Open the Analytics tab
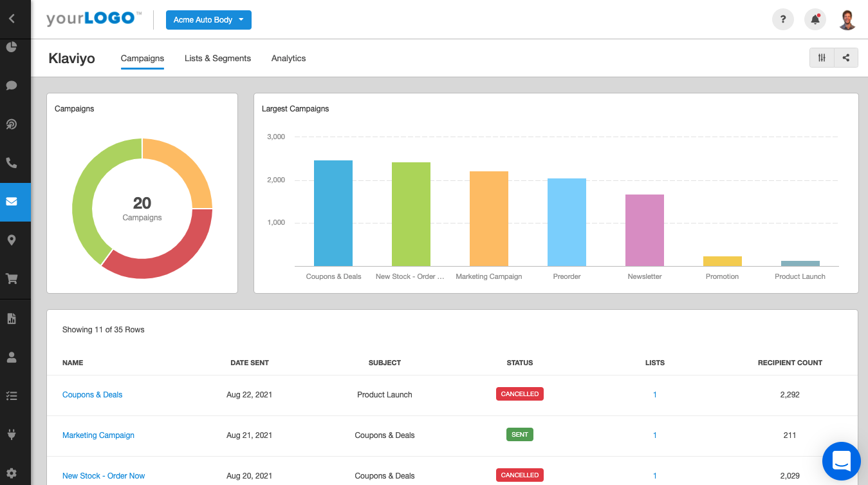 tap(288, 58)
